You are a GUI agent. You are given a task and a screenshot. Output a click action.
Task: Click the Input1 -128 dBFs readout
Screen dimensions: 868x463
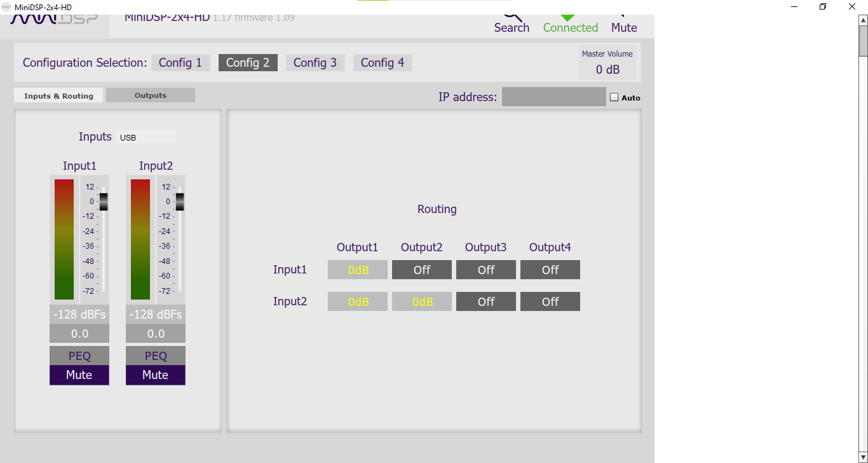click(x=79, y=314)
